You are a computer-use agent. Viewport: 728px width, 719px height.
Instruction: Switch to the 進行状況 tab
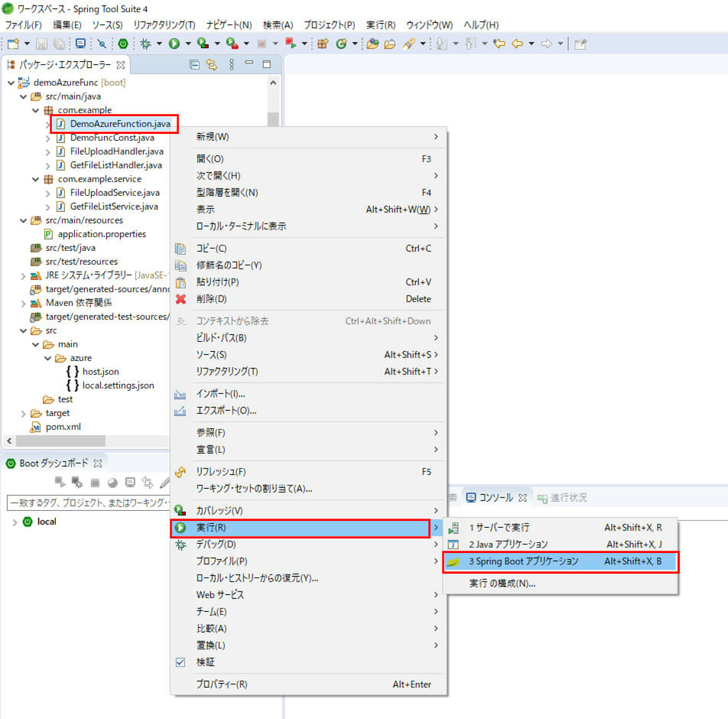(562, 498)
